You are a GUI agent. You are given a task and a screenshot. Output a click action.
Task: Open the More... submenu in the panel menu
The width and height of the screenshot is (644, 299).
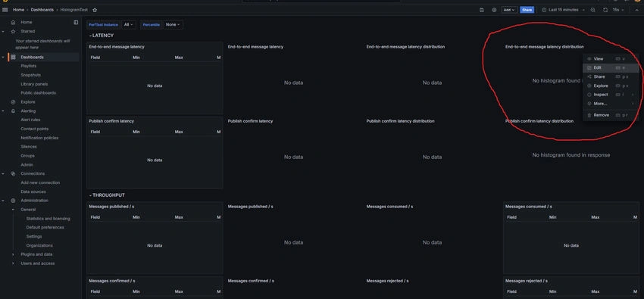[x=611, y=104]
